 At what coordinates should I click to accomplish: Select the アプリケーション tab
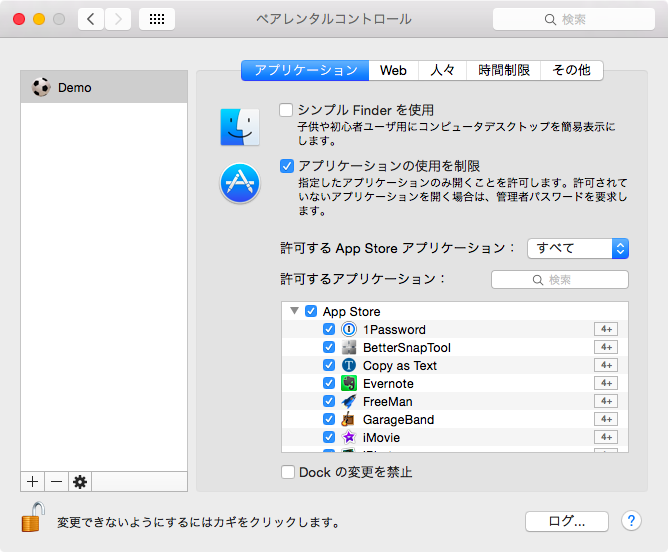(305, 70)
